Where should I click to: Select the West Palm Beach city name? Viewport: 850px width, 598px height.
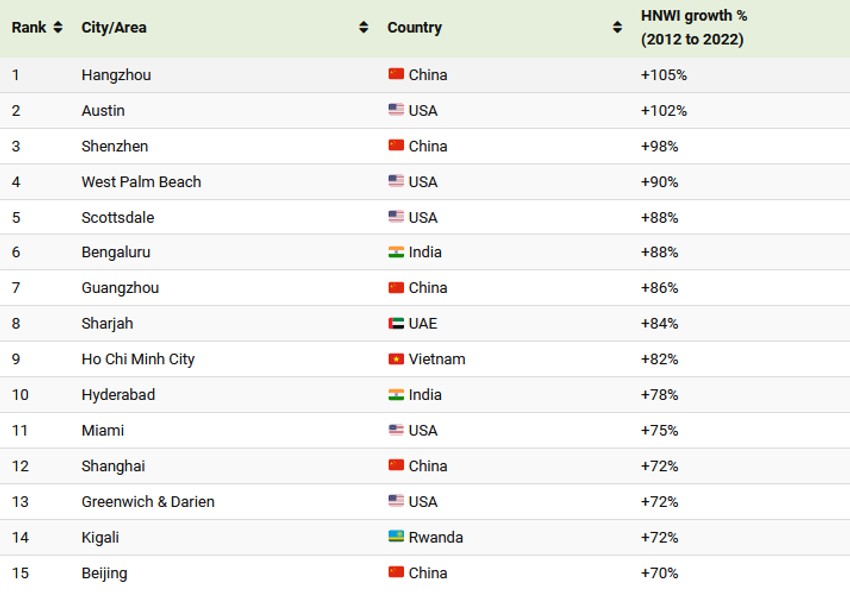click(x=141, y=182)
